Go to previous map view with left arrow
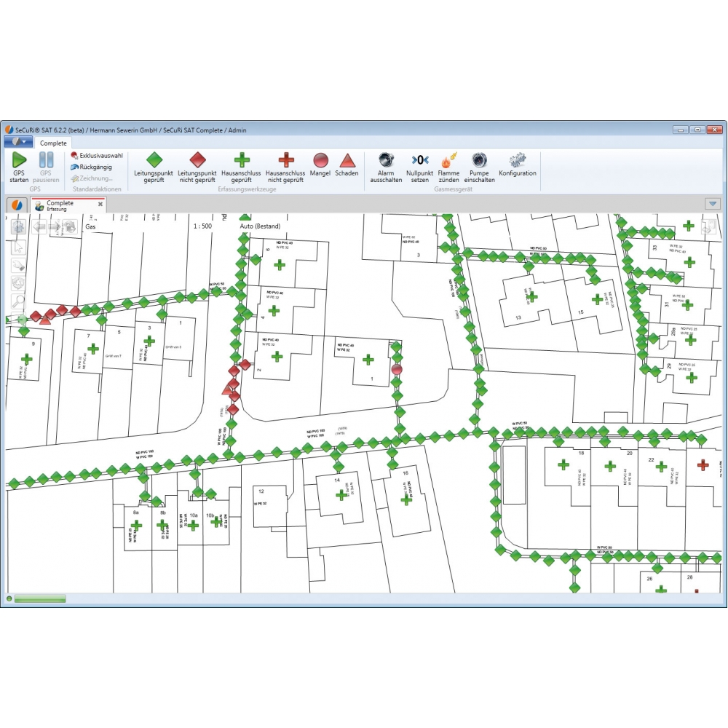Viewport: 728px width, 728px height. click(x=39, y=227)
